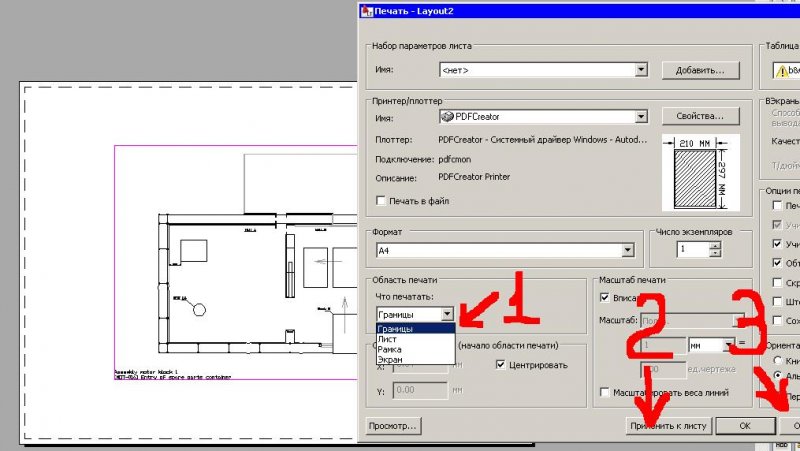Enable the Печать в файл checkbox
This screenshot has height=451, width=800.
(381, 201)
